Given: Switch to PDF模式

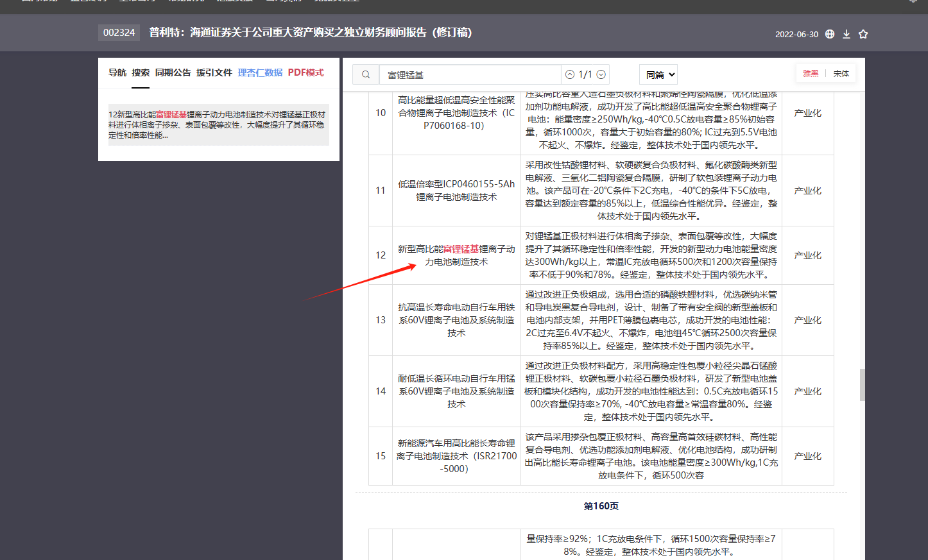Looking at the screenshot, I should pyautogui.click(x=305, y=72).
